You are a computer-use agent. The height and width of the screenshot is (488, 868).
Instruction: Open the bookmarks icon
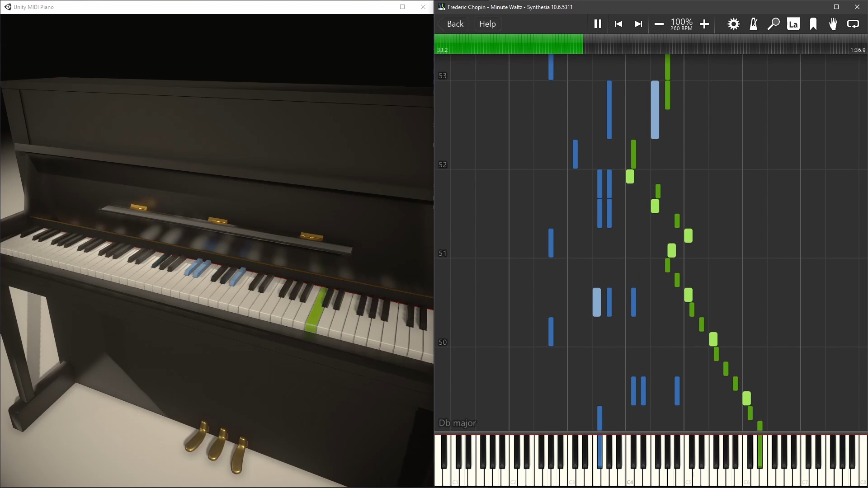(813, 24)
